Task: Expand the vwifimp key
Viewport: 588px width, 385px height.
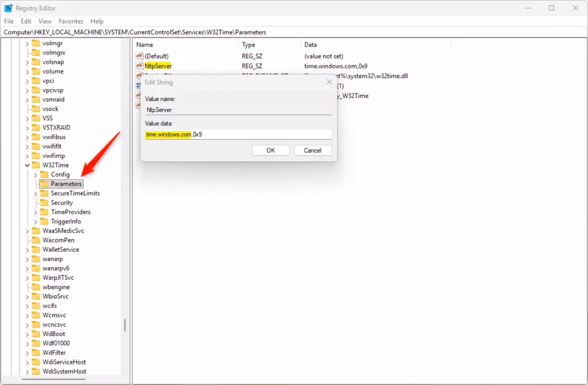Action: coord(28,156)
